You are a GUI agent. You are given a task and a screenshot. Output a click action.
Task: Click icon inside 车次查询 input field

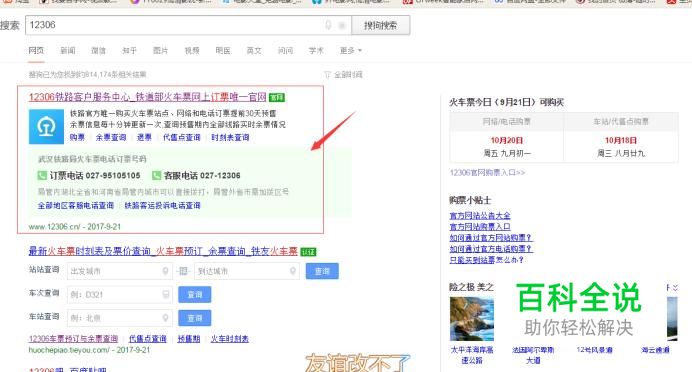[x=165, y=294]
